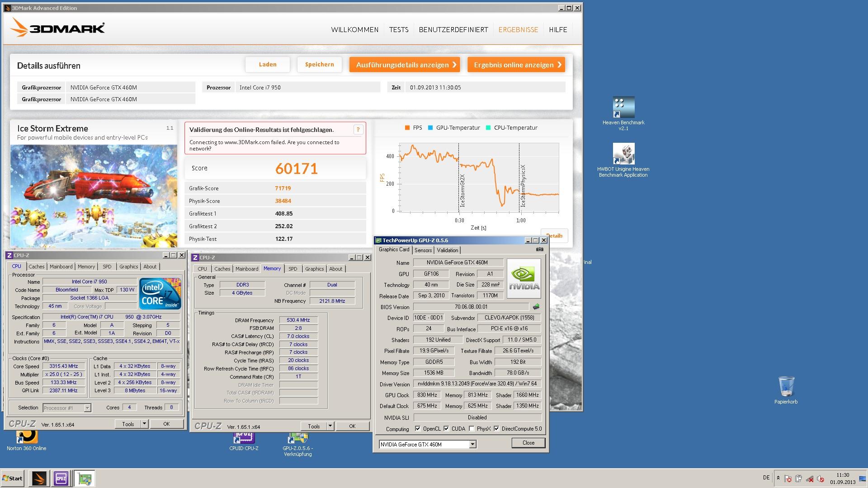Open GPU-Z from the taskbar

[84, 478]
